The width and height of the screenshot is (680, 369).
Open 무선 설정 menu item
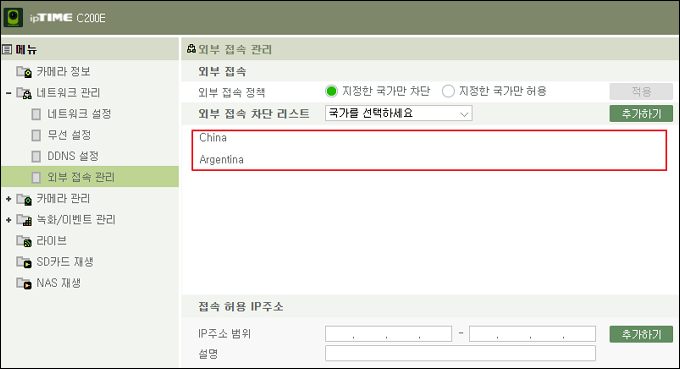pos(69,135)
